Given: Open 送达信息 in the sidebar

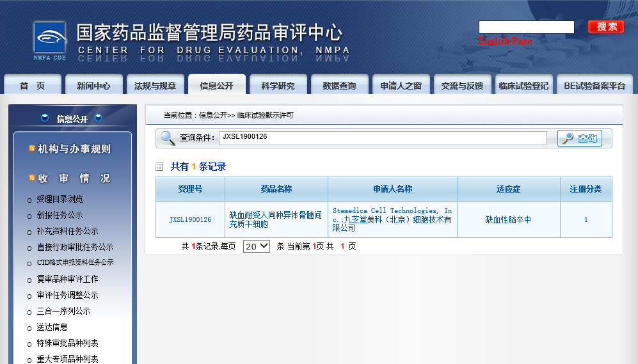Looking at the screenshot, I should coord(52,327).
